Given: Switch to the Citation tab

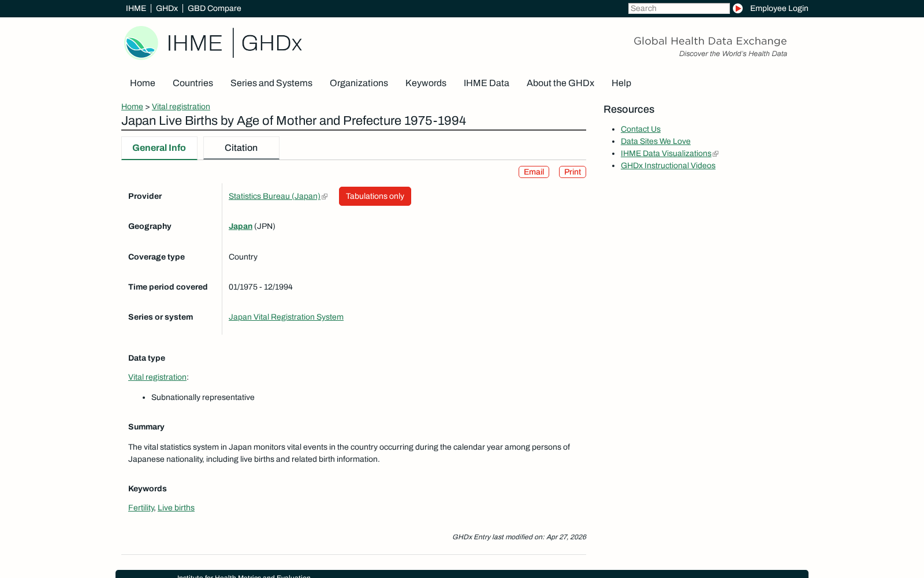Looking at the screenshot, I should [x=241, y=148].
